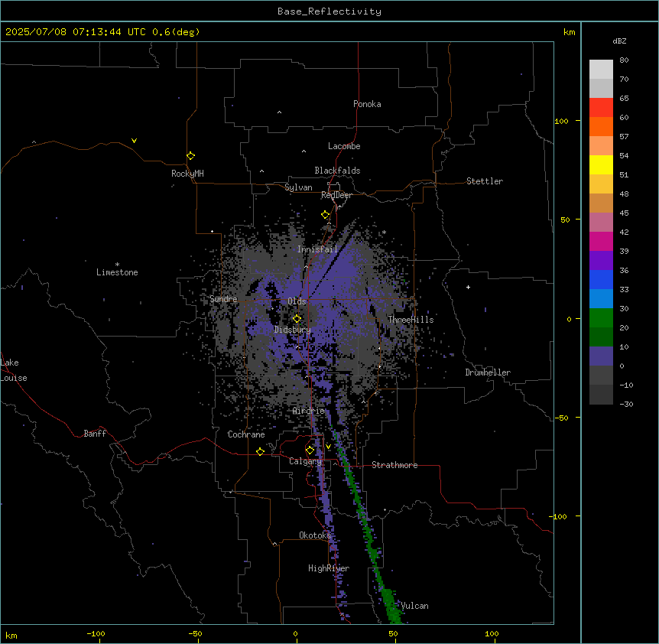The height and width of the screenshot is (644, 659).
Task: Pick the slate purple 0-10 dBZ legend color
Action: [x=601, y=356]
